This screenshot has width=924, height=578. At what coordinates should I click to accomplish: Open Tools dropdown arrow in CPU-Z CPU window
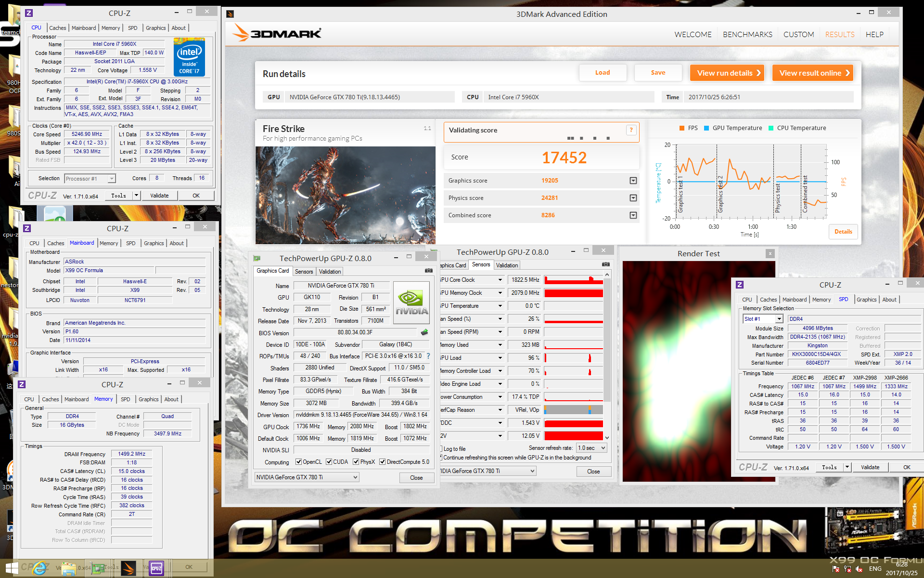137,196
